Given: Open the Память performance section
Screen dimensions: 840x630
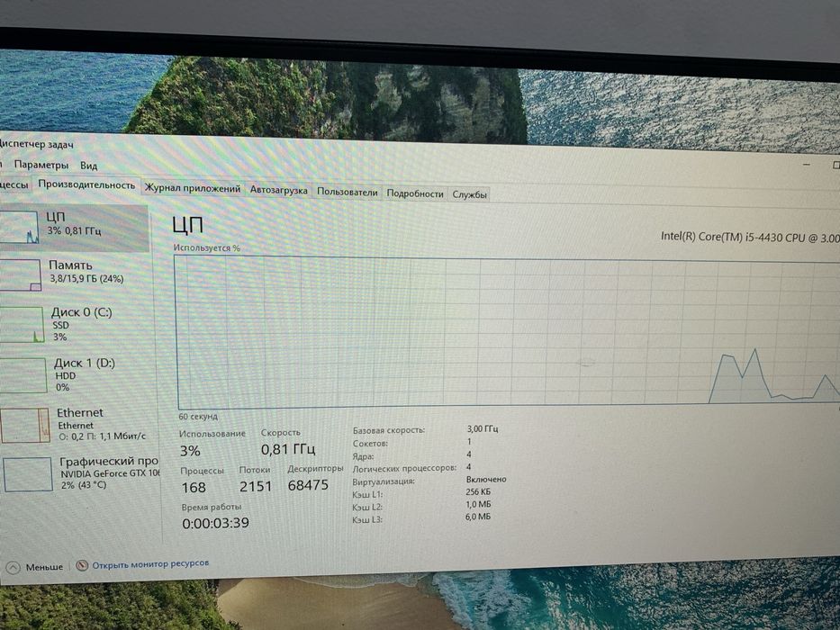Looking at the screenshot, I should (x=75, y=274).
